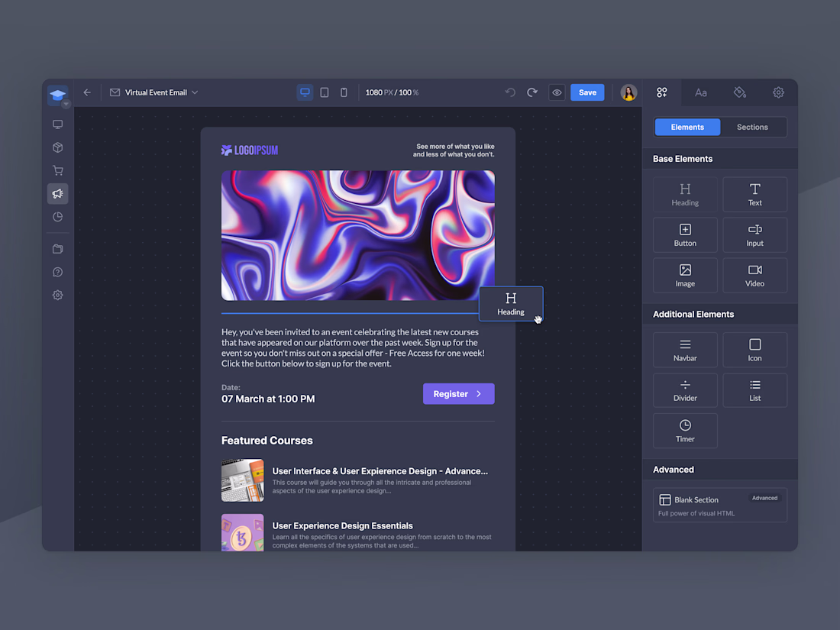Pick the Video element

tap(754, 276)
